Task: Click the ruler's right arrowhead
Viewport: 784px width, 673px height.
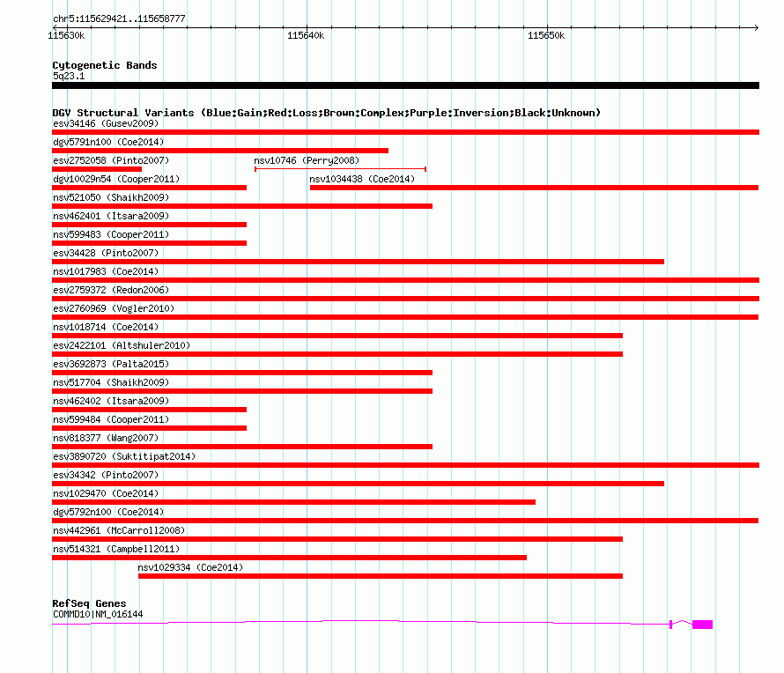Action: (x=756, y=27)
